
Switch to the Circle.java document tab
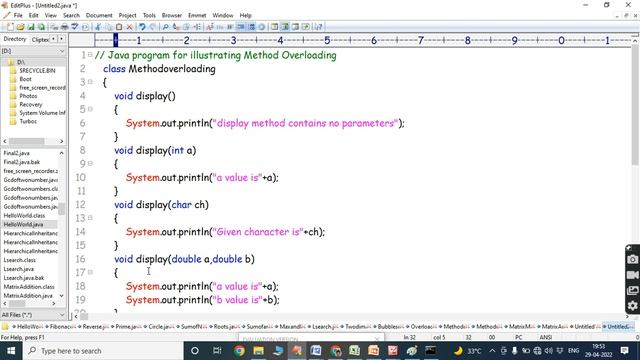coord(161,327)
